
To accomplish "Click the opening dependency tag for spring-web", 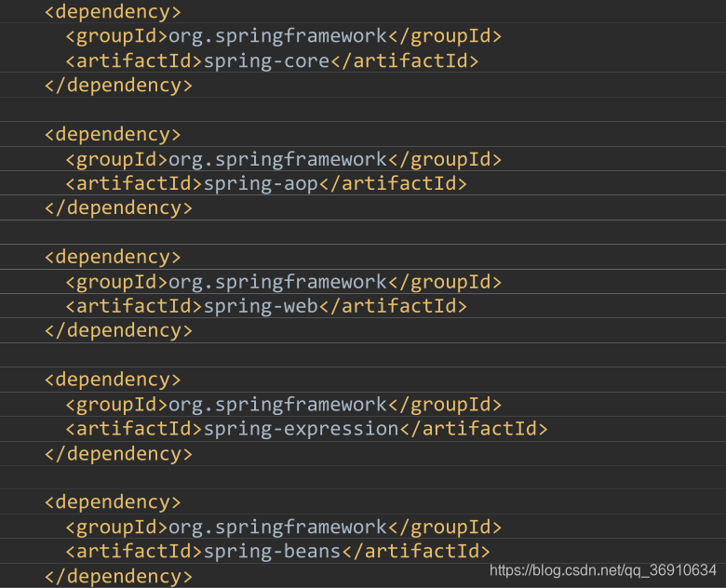I will click(113, 257).
